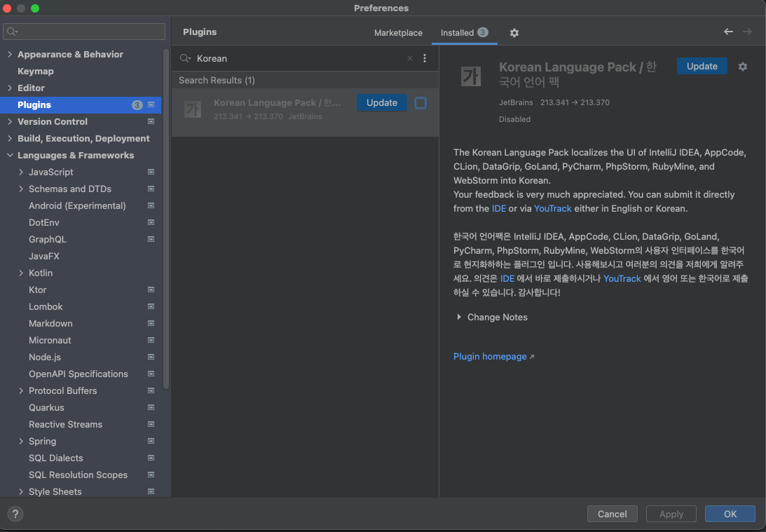This screenshot has height=532, width=766.
Task: Click the plugin search magnifier icon
Action: click(185, 58)
